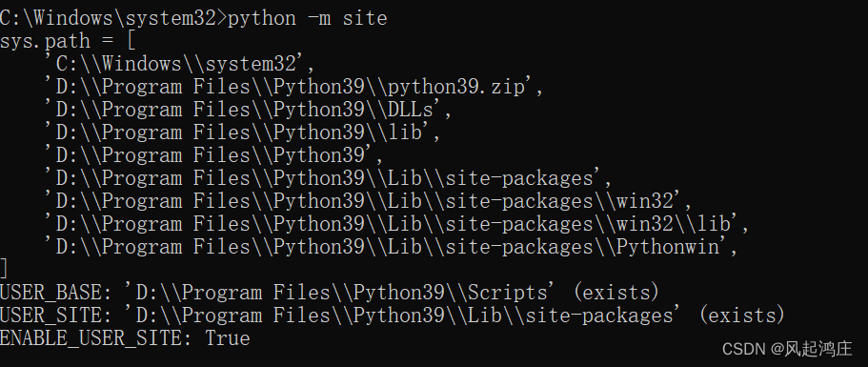The image size is (868, 367).
Task: Click '(exists)' after the USER_SITE path
Action: point(742,316)
